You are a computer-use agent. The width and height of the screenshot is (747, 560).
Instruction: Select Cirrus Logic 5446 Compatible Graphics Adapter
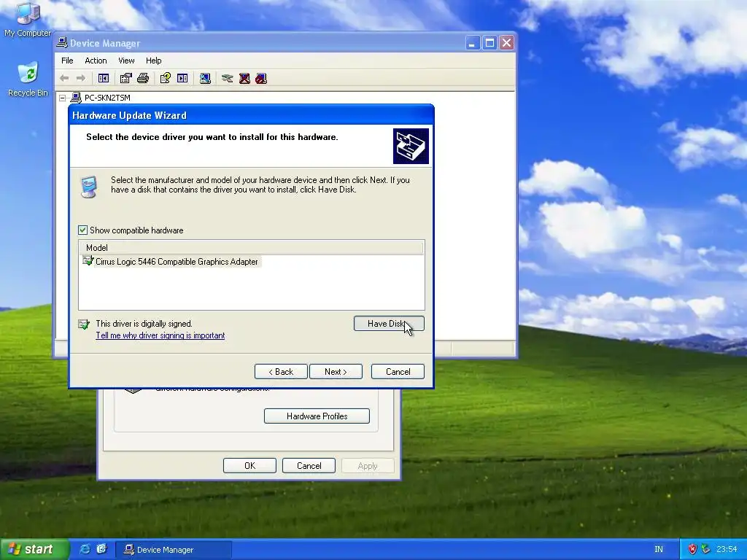tap(177, 262)
